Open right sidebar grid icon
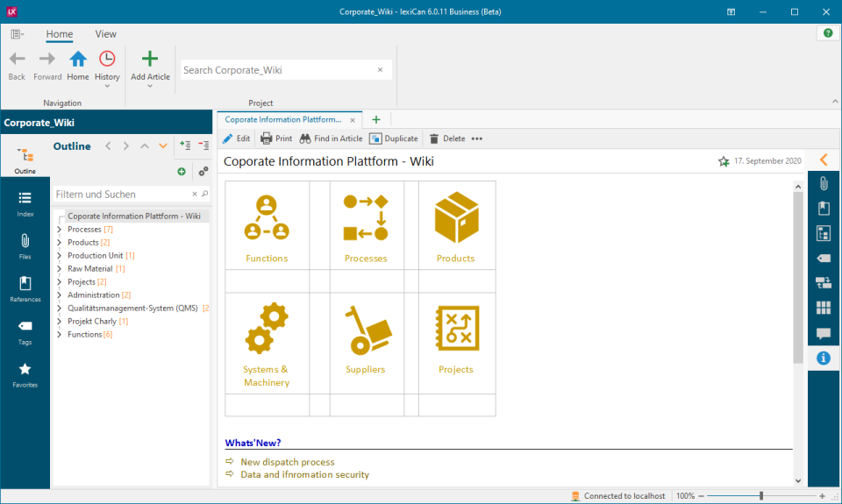This screenshot has height=504, width=842. 824,308
